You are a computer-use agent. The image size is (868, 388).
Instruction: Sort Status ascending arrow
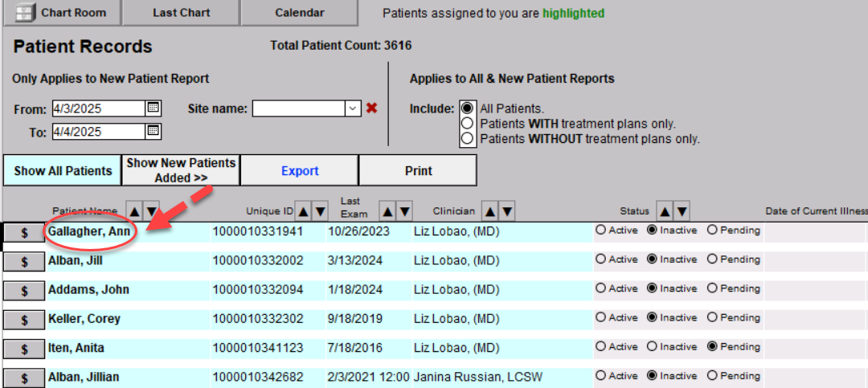(664, 211)
